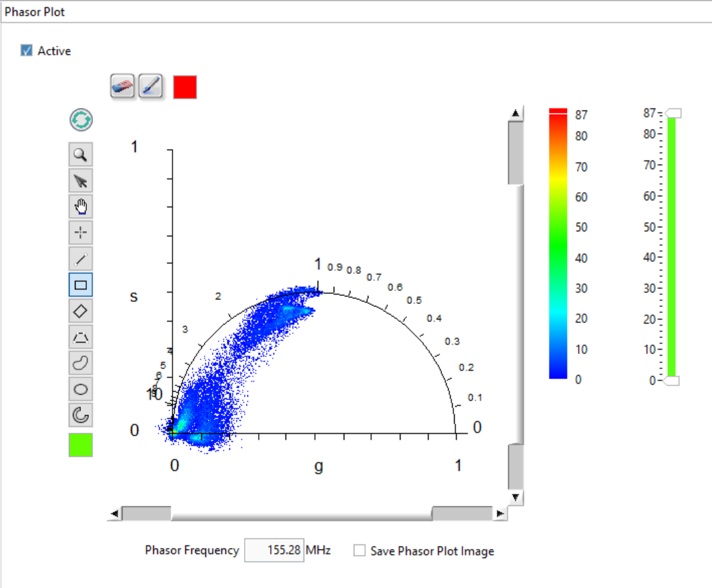Select the paintbrush tool icon
The image size is (712, 588).
150,86
